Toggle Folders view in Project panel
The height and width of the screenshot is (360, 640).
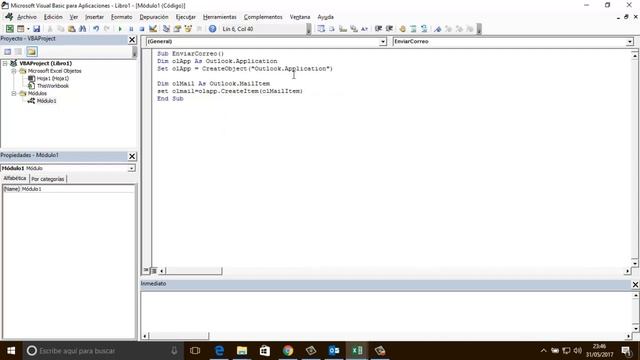[32, 51]
